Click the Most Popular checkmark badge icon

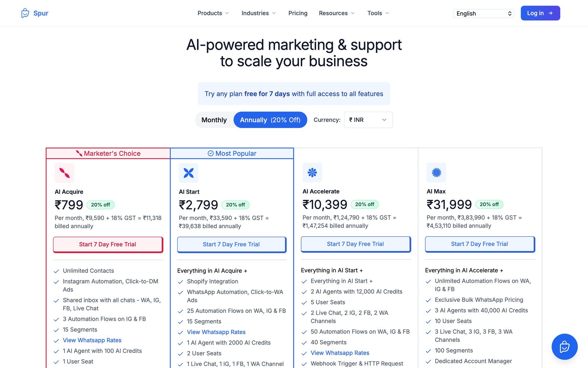pyautogui.click(x=211, y=153)
